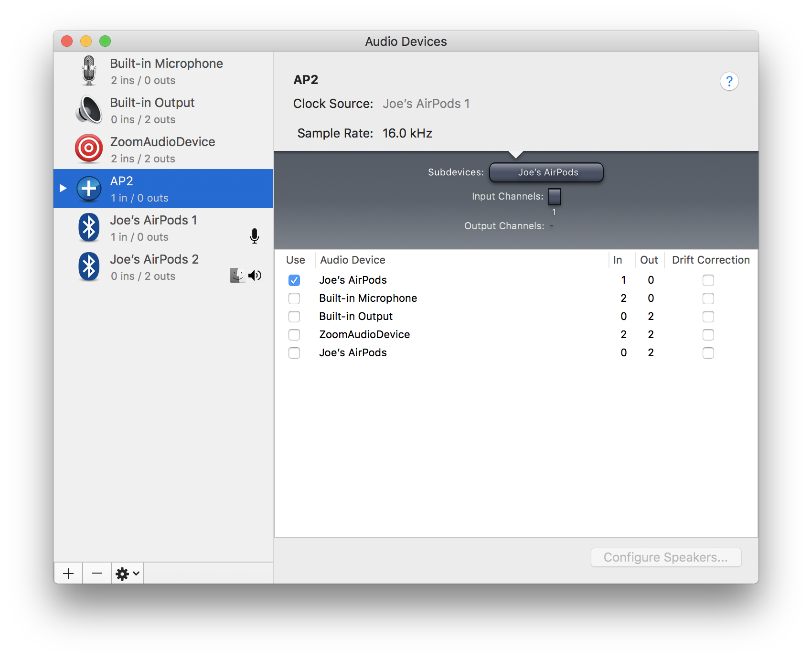The image size is (812, 660).
Task: Click the speaker output indicator icon
Action: [255, 275]
